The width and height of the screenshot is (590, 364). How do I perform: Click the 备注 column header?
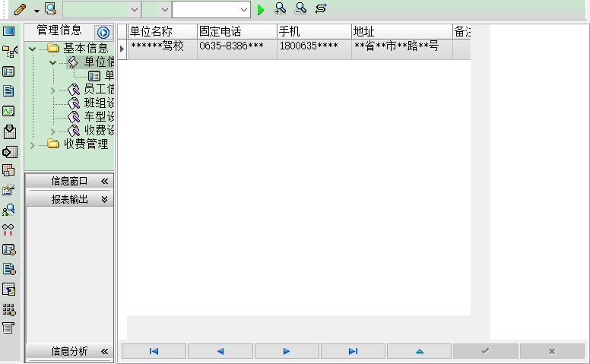point(462,32)
